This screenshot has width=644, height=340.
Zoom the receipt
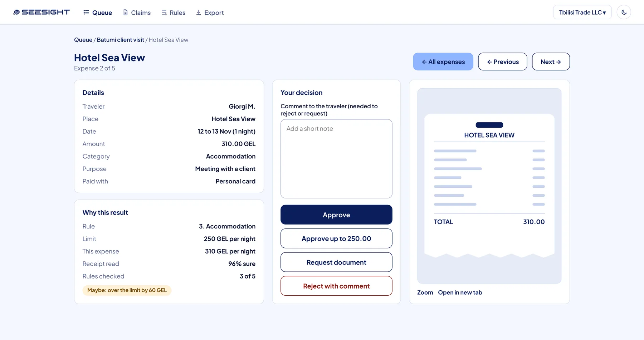click(x=425, y=292)
